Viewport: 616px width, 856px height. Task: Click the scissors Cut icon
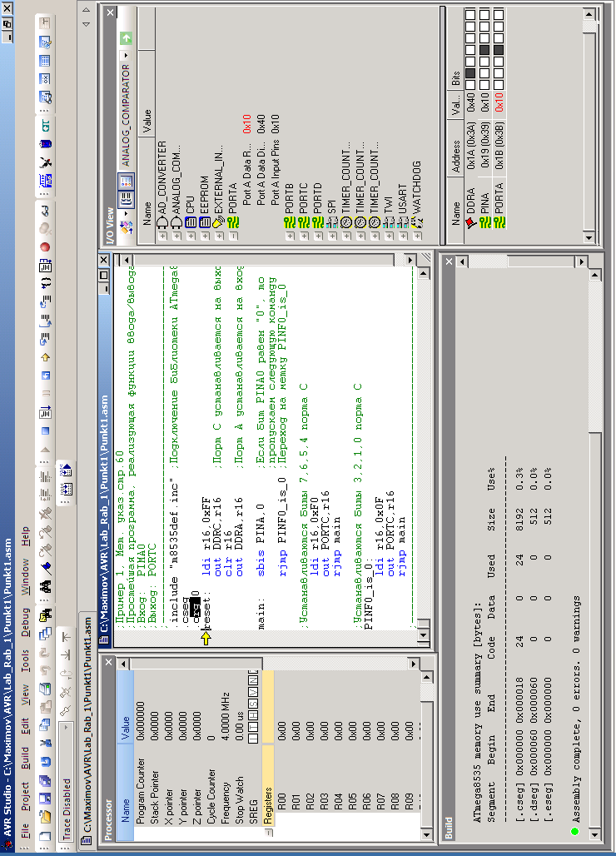[x=45, y=744]
